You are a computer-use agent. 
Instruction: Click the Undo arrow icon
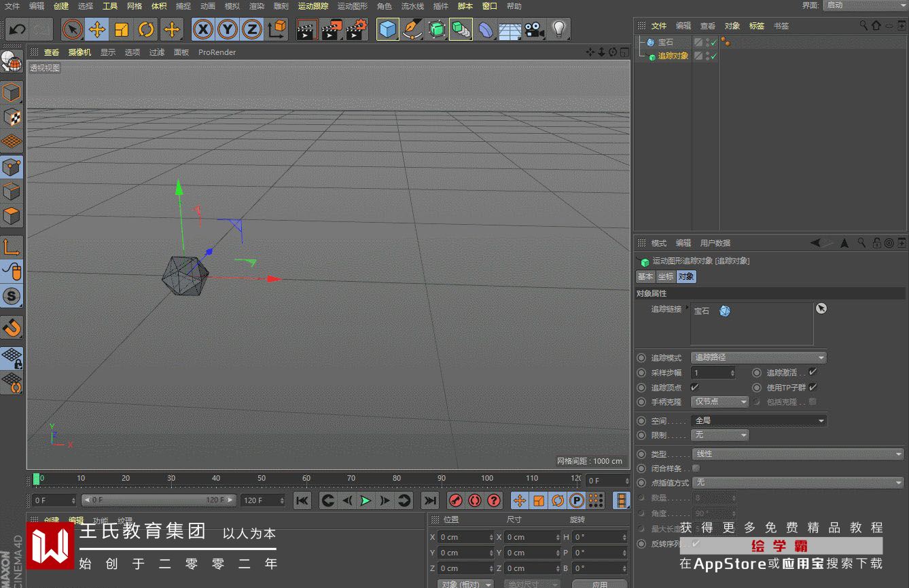17,29
